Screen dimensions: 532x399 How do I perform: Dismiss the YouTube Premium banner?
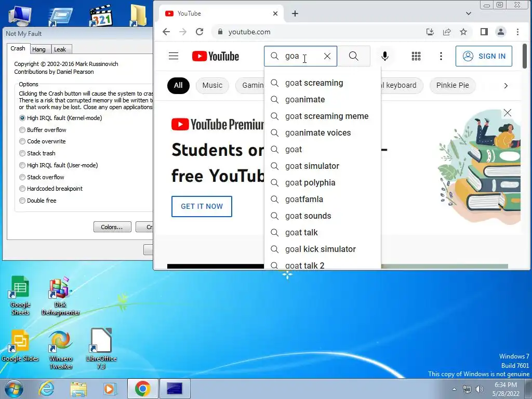[x=507, y=113]
